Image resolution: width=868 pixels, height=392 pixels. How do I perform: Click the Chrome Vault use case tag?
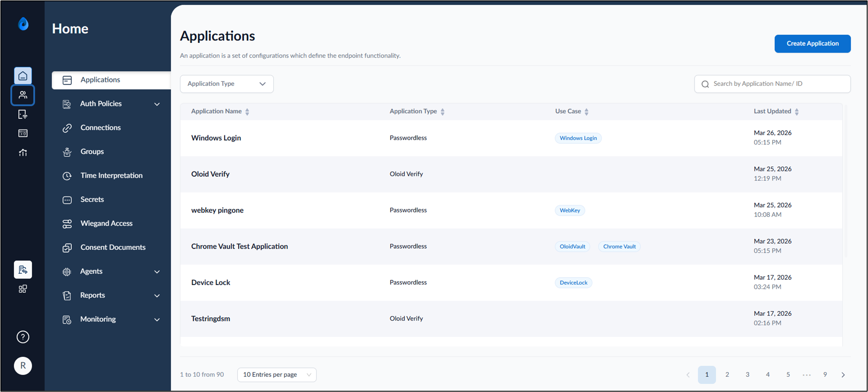click(x=619, y=247)
